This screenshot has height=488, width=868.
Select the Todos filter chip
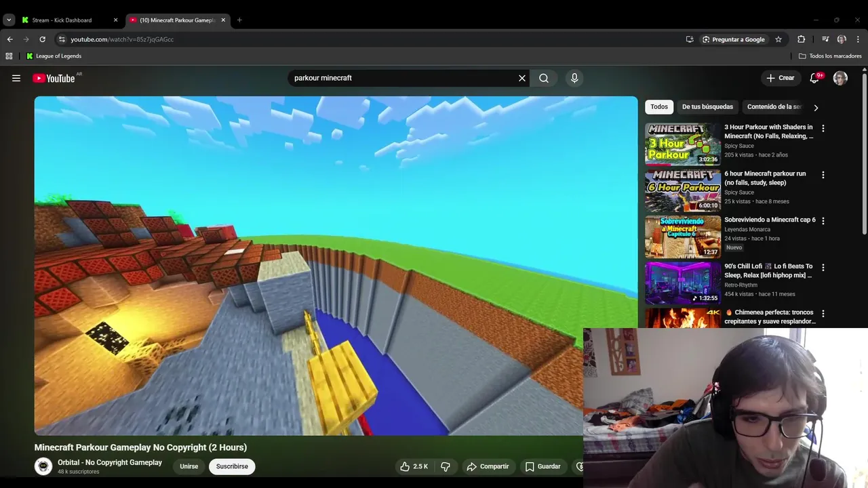659,107
